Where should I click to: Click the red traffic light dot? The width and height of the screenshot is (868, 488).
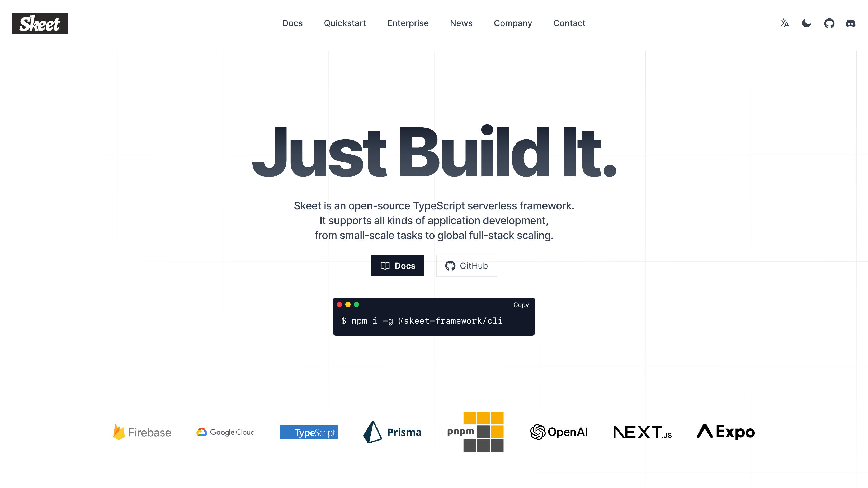pyautogui.click(x=339, y=304)
